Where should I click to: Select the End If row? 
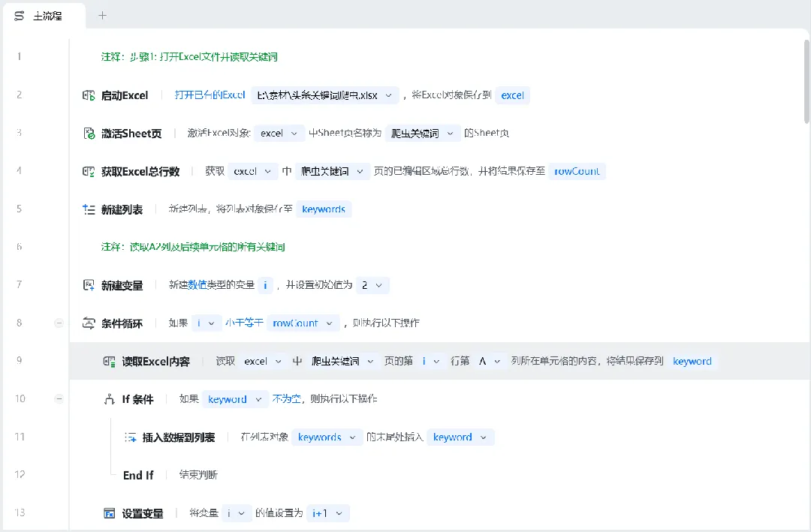[x=439, y=475]
